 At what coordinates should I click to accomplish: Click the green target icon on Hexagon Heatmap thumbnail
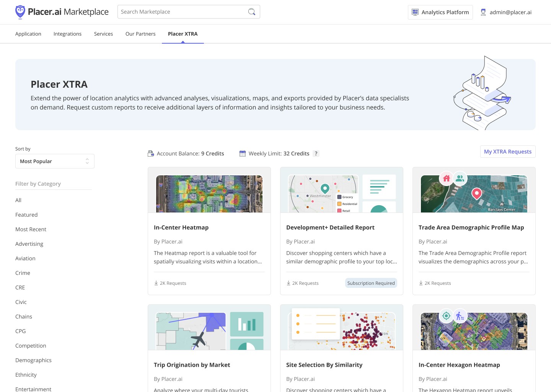pos(446,316)
